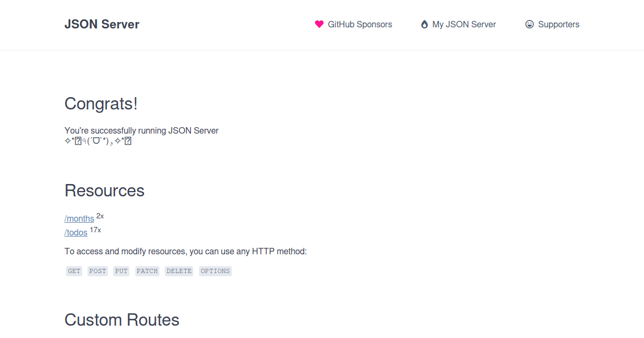Click the heart icon beside GitHub Sponsors

[x=319, y=24]
